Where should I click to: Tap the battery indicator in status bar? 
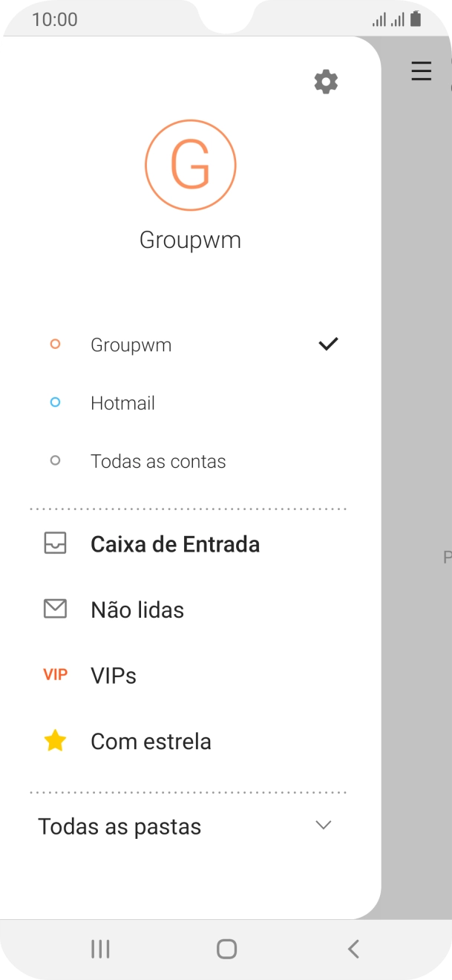coord(416,19)
